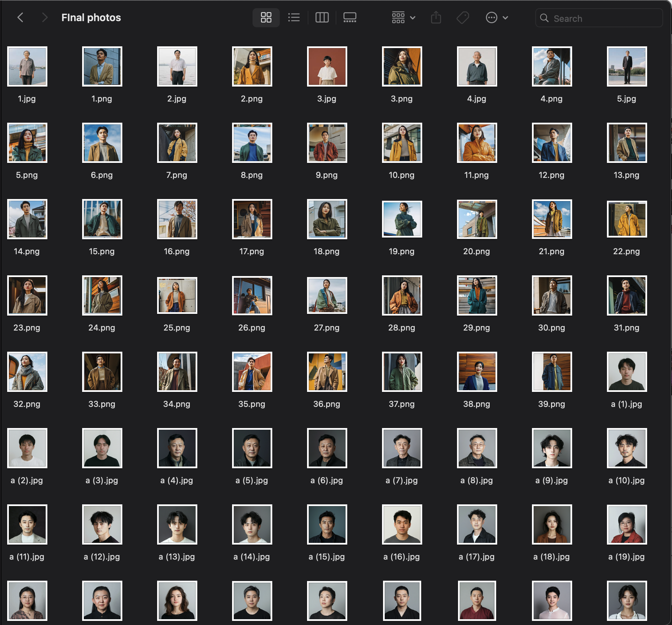Go back with the left chevron
The width and height of the screenshot is (672, 625).
(20, 17)
